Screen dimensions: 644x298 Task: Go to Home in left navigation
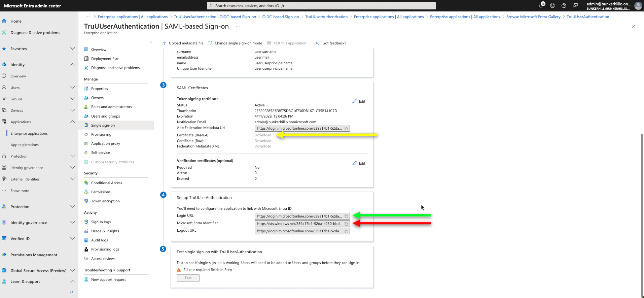pos(16,21)
